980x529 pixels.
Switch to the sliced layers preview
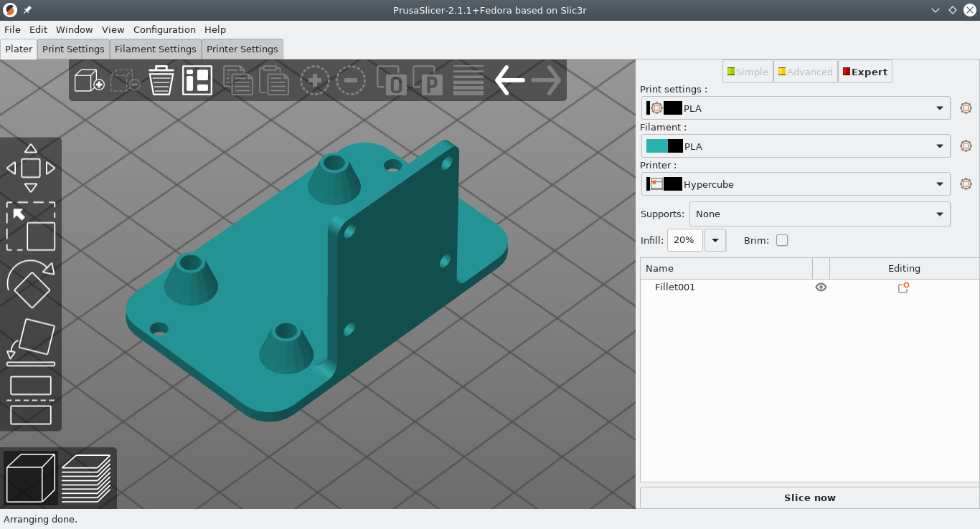[86, 477]
